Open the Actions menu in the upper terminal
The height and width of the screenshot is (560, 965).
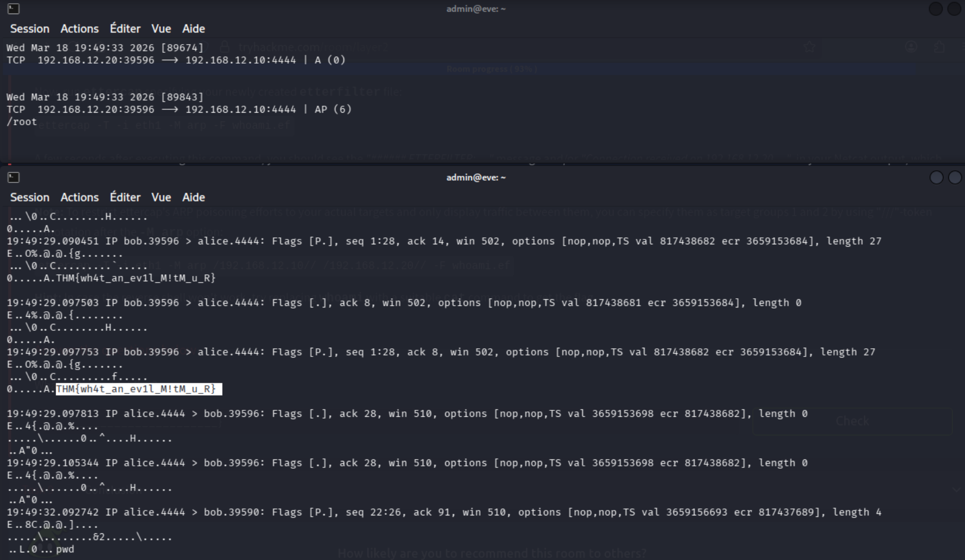[79, 29]
